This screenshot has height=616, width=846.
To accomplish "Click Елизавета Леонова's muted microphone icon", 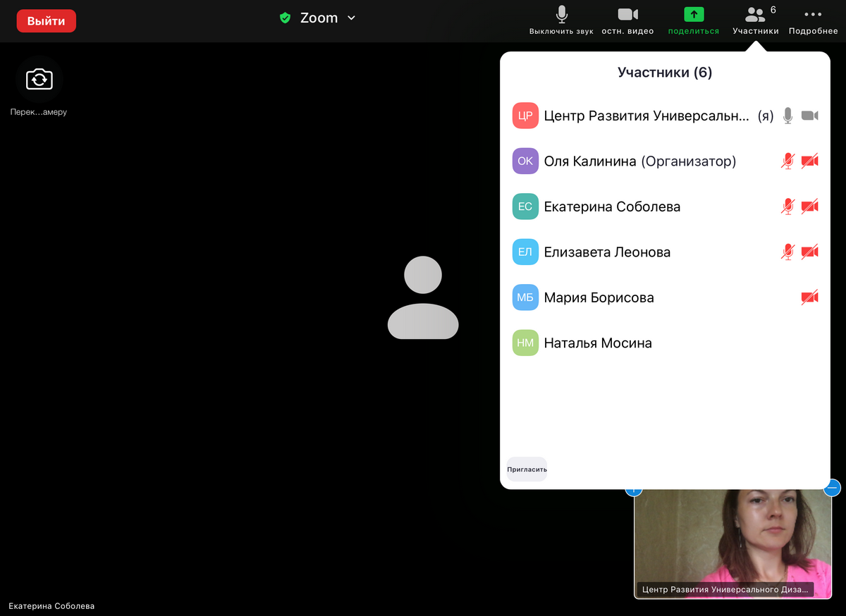I will coord(788,252).
